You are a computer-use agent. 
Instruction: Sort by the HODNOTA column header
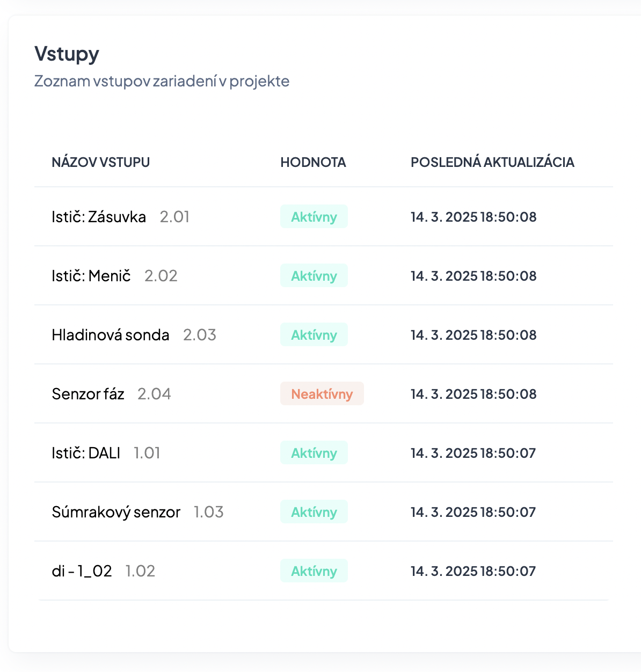click(x=313, y=162)
